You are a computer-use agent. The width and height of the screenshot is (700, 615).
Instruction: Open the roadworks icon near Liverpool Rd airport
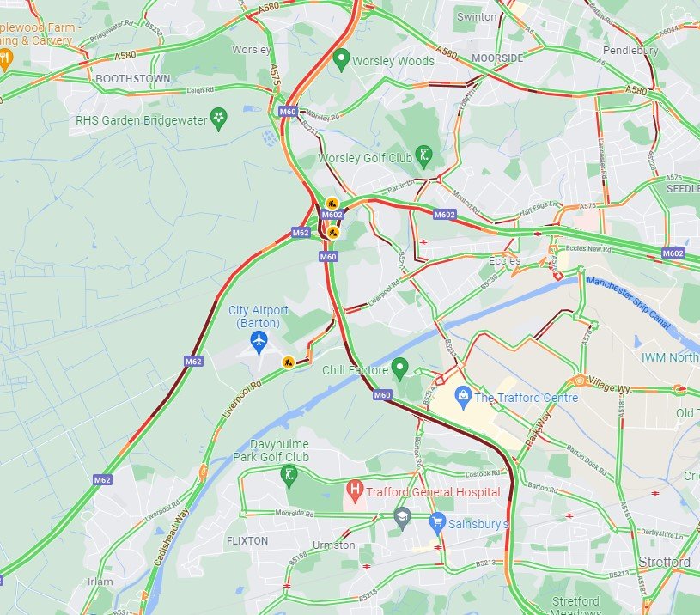point(288,362)
